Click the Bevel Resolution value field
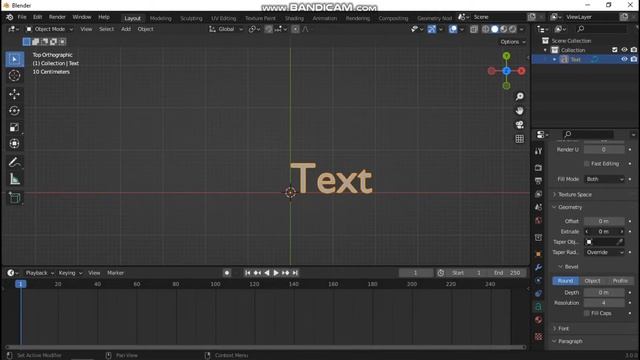Viewport: 640px width, 360px height. [x=604, y=303]
